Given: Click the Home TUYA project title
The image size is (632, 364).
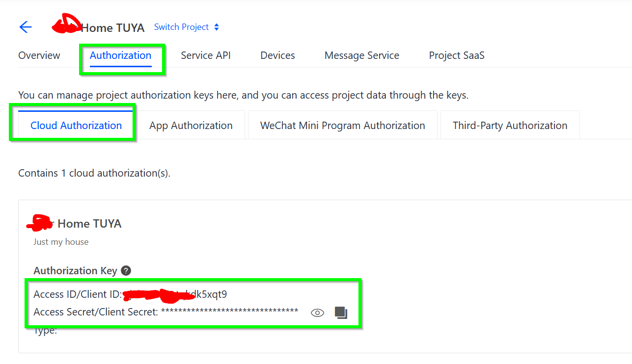Looking at the screenshot, I should point(112,27).
